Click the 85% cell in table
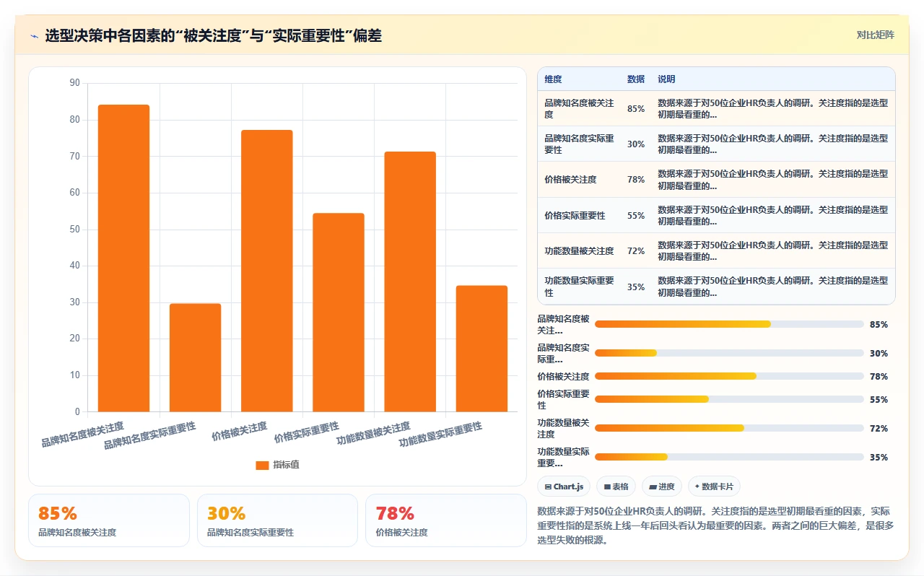 (636, 109)
